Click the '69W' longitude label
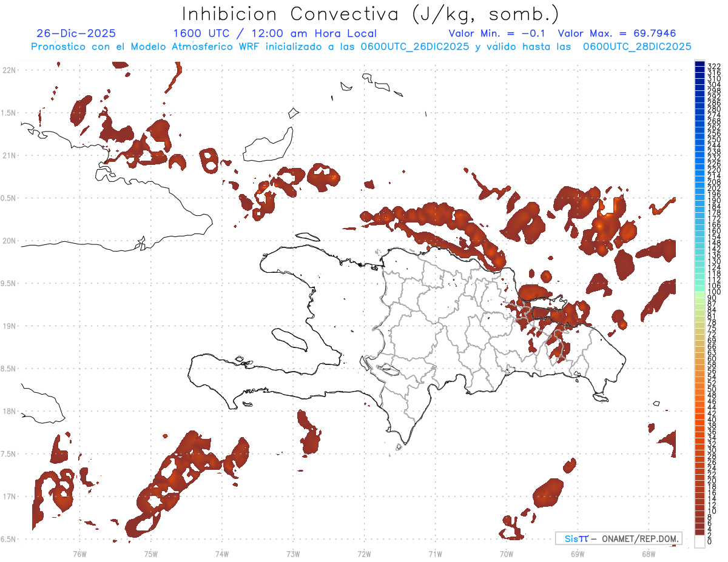The image size is (728, 562). 577,553
